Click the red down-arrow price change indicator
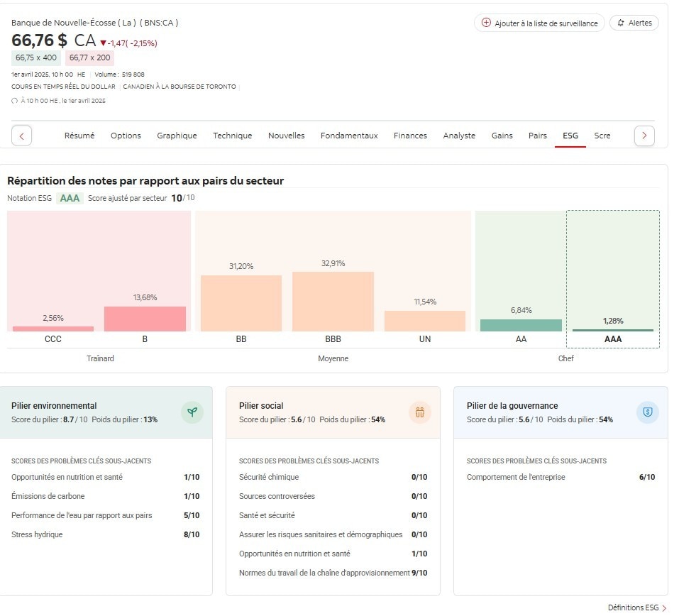 (103, 43)
